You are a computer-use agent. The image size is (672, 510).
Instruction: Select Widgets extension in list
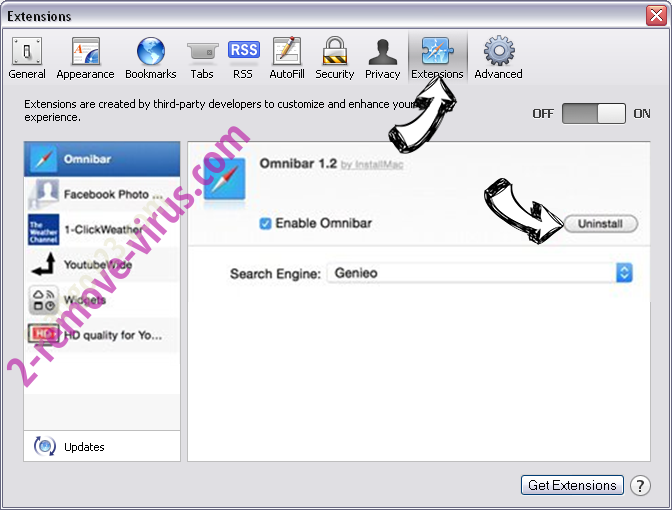[102, 300]
